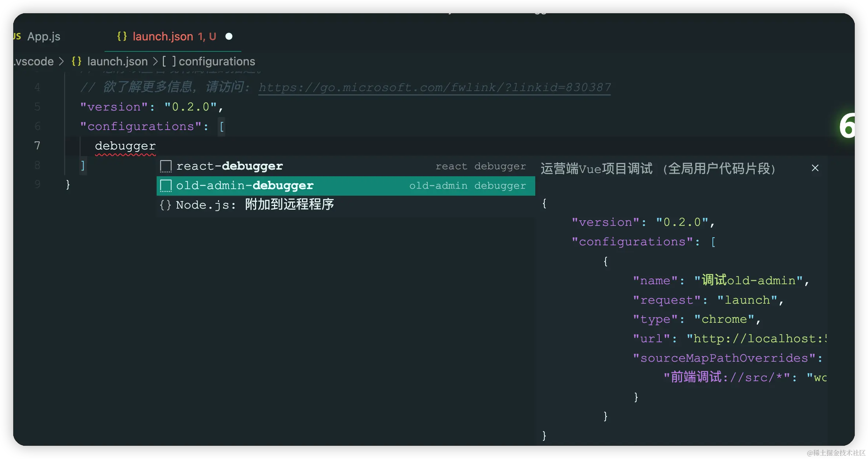Click the closing bracket on line 8
Image resolution: width=868 pixels, height=459 pixels.
point(83,166)
